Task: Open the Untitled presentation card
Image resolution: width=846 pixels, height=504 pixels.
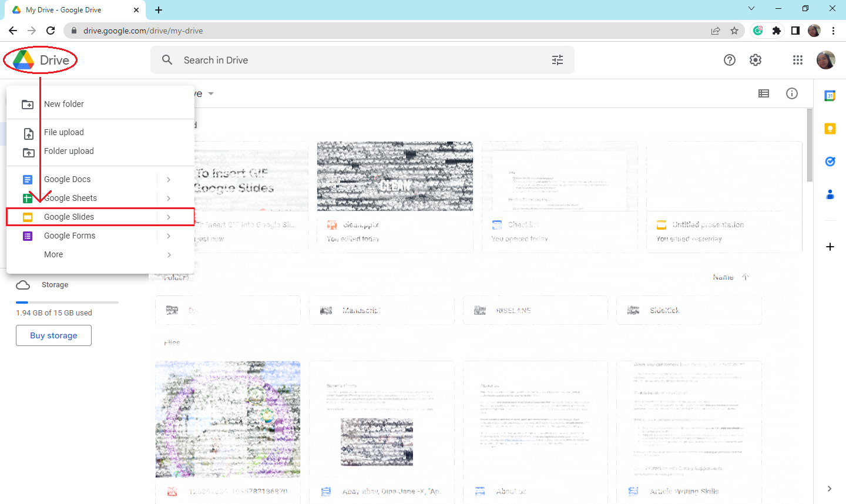Action: (x=724, y=197)
